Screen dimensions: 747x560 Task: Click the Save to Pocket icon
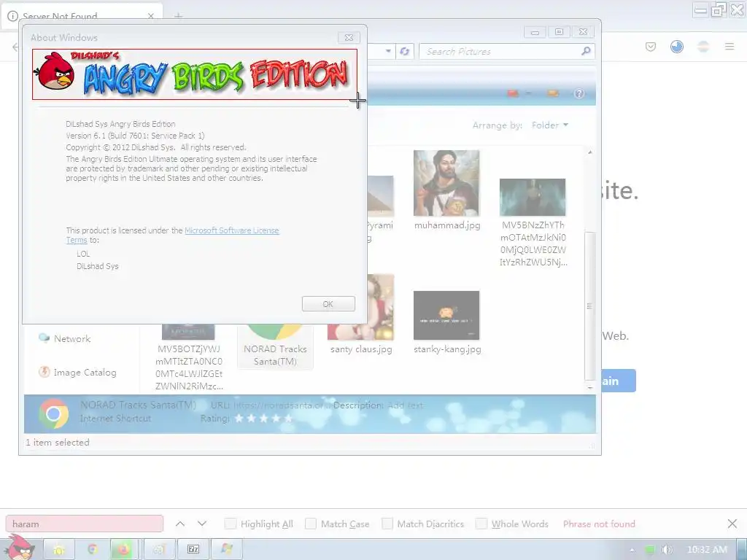(x=651, y=47)
